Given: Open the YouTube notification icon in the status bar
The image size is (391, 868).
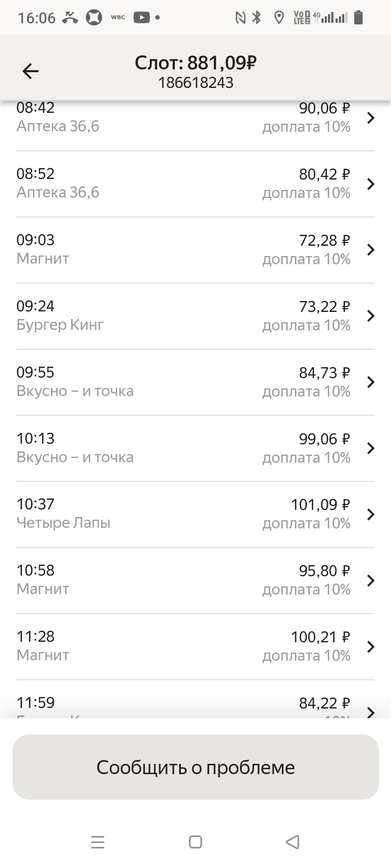Looking at the screenshot, I should click(141, 17).
